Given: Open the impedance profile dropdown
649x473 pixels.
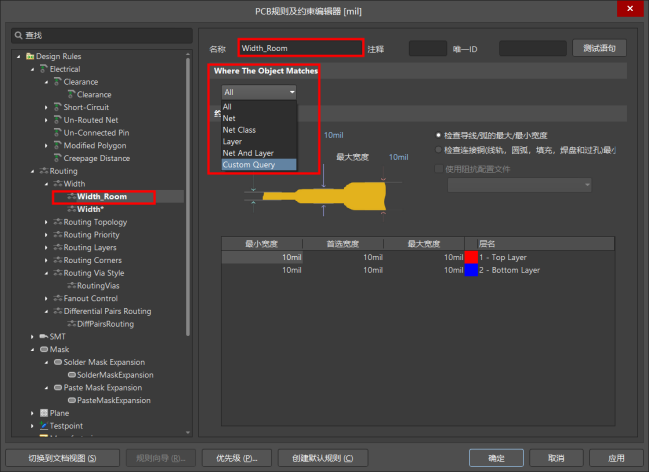Looking at the screenshot, I should pos(519,185).
